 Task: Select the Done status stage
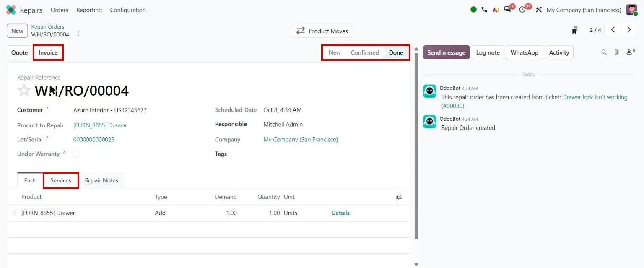click(x=396, y=52)
